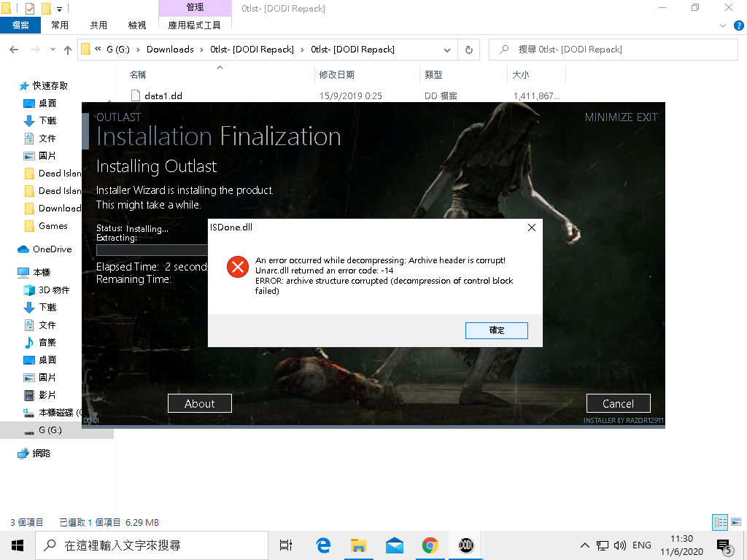Open the Mail app from taskbar
Viewport: 747px width, 560px height.
tap(394, 545)
